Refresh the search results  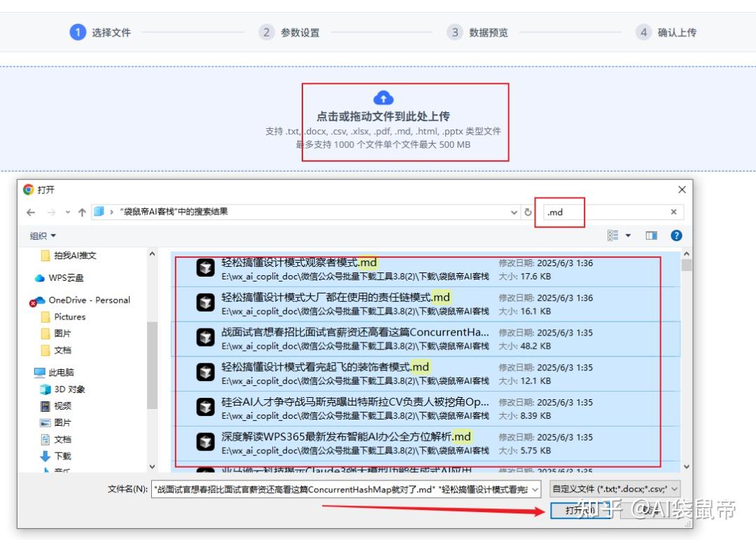click(x=528, y=212)
